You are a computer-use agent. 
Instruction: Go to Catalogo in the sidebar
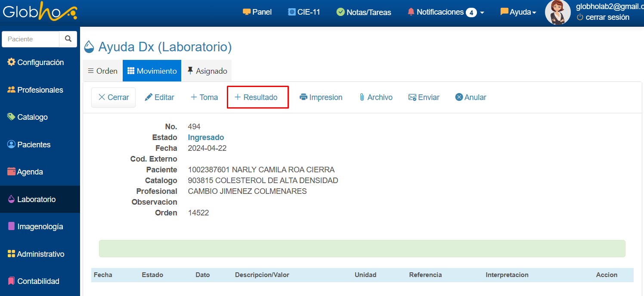pyautogui.click(x=28, y=117)
